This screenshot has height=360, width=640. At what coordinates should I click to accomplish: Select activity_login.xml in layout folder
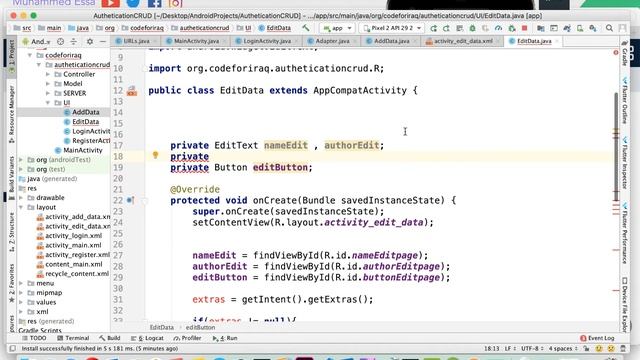(x=73, y=236)
